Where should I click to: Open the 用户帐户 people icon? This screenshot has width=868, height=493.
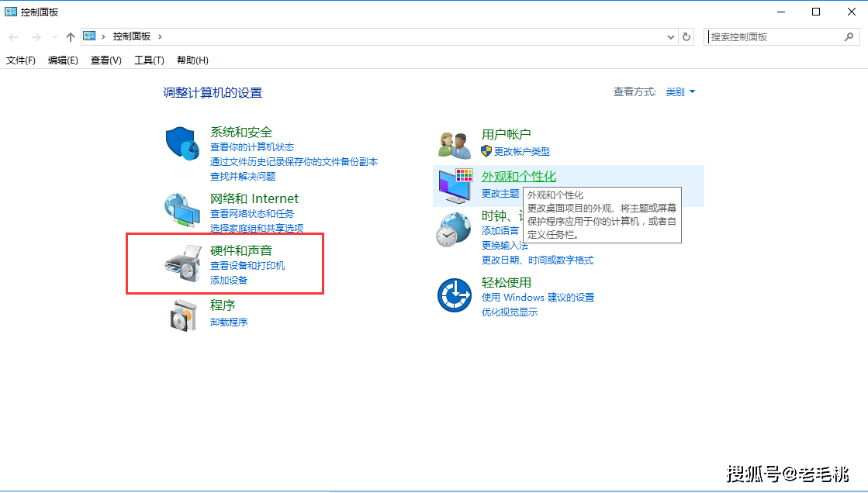(x=454, y=145)
